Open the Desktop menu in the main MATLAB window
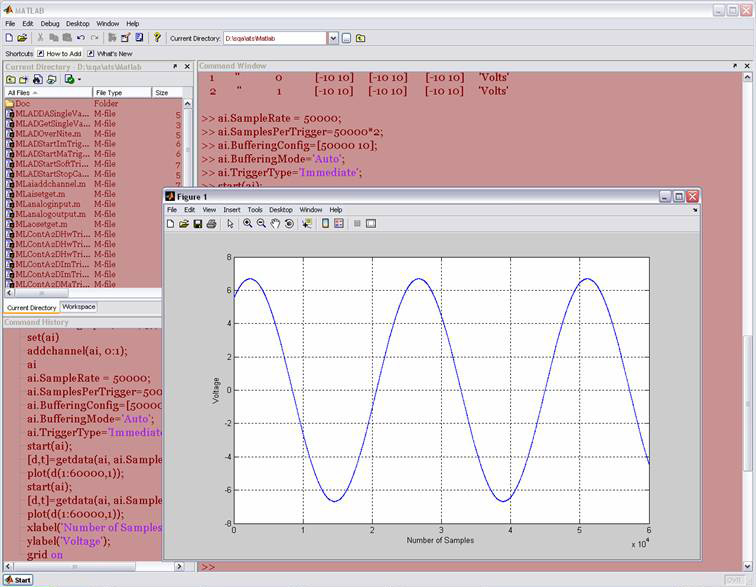This screenshot has width=756, height=587. click(78, 23)
